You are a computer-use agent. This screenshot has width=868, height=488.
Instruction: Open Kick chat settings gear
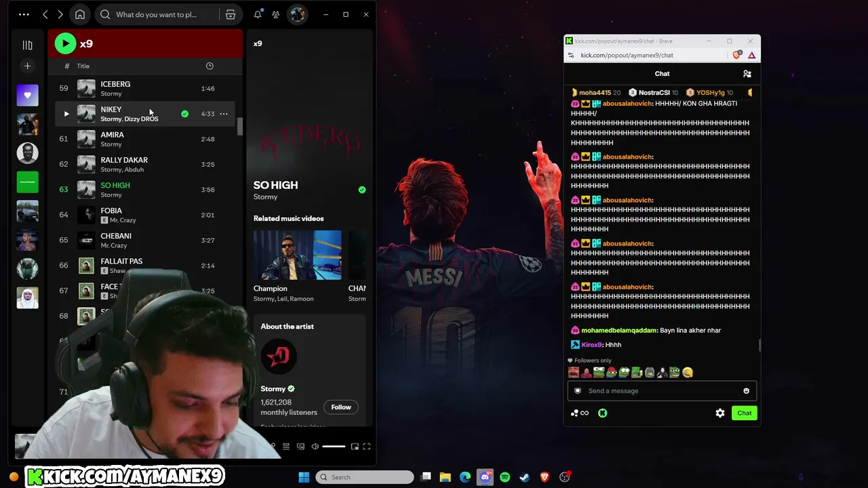[x=720, y=413]
